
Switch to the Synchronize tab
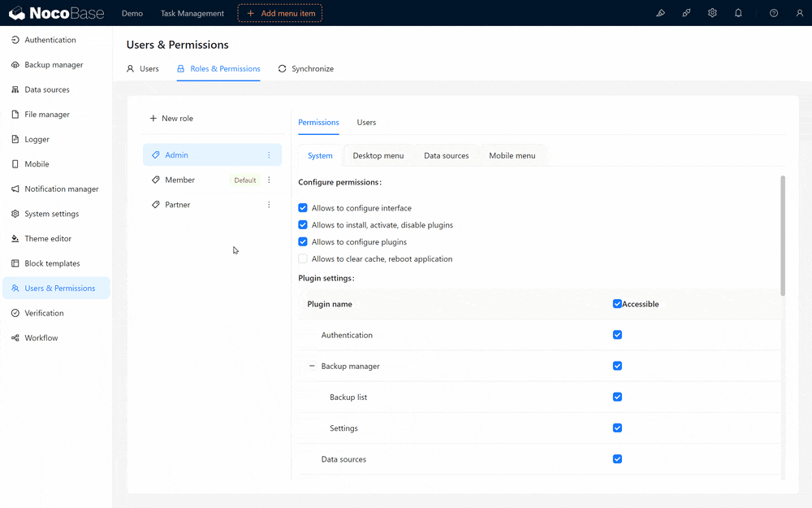click(x=306, y=69)
